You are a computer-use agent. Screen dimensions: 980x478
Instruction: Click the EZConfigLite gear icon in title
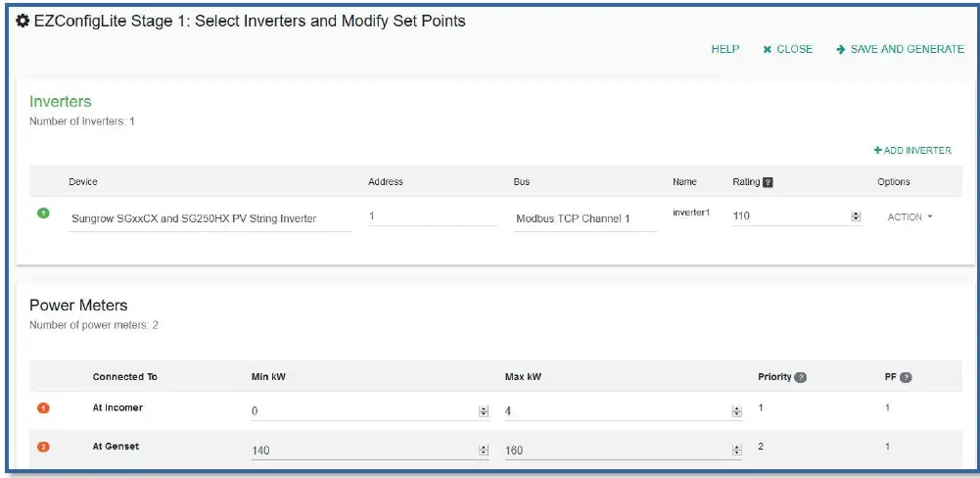(23, 22)
